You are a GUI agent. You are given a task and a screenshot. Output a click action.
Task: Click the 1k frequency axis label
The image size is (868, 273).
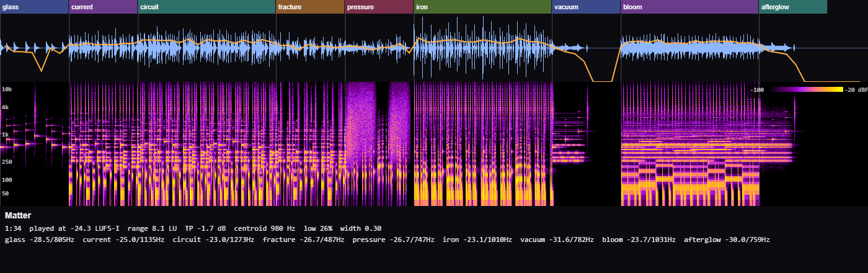tap(6, 135)
